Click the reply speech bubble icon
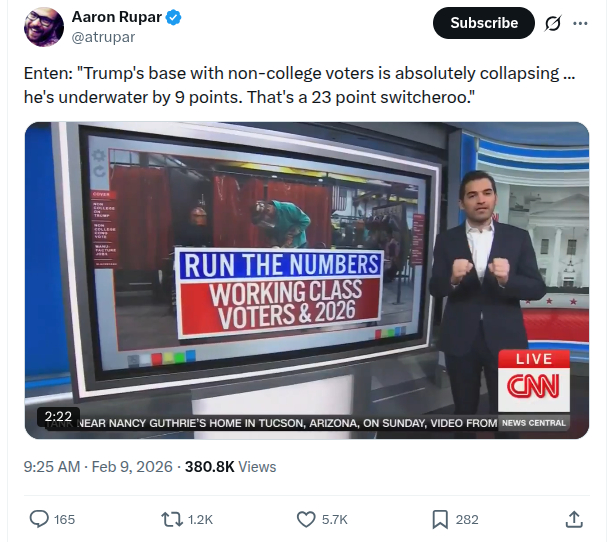The width and height of the screenshot is (614, 542). [39, 519]
